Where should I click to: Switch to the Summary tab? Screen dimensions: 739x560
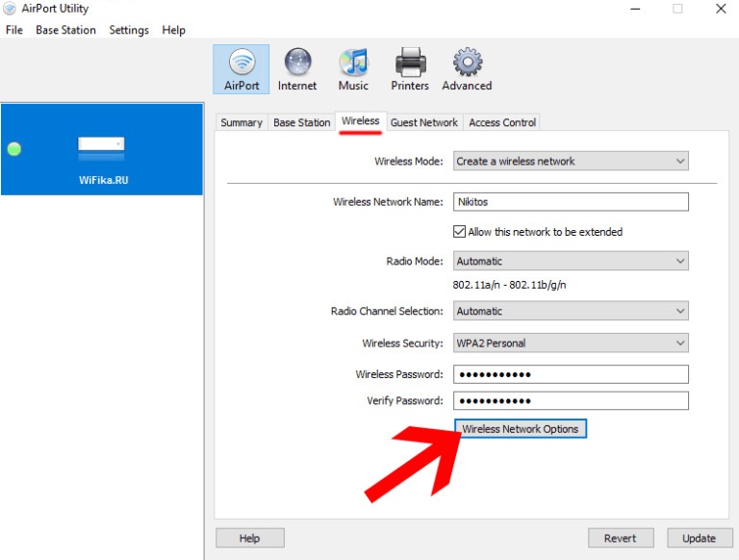(242, 122)
